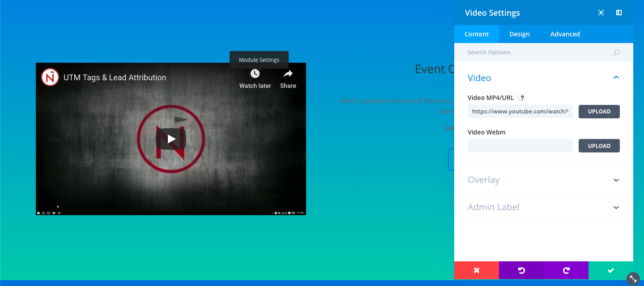Click the channel logo on video header

tap(50, 77)
